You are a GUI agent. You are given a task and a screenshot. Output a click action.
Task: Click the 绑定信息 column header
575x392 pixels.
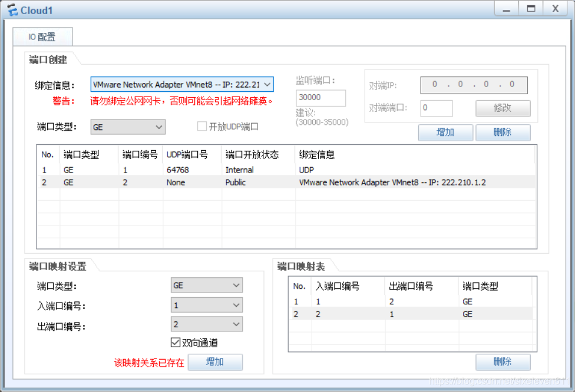tap(415, 155)
